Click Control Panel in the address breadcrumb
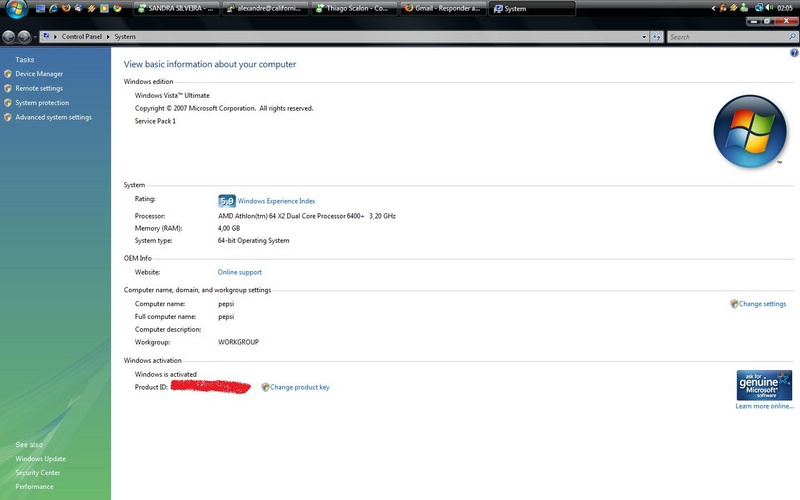 (82, 37)
